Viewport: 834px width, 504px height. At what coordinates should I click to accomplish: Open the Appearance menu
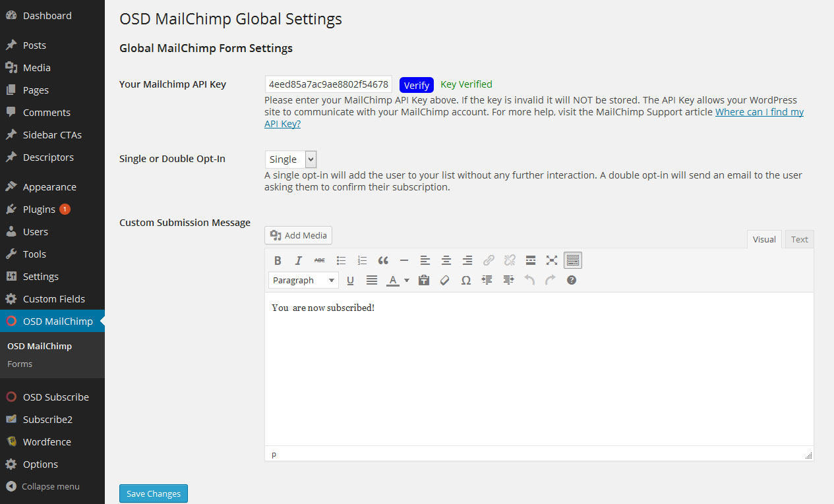click(52, 187)
